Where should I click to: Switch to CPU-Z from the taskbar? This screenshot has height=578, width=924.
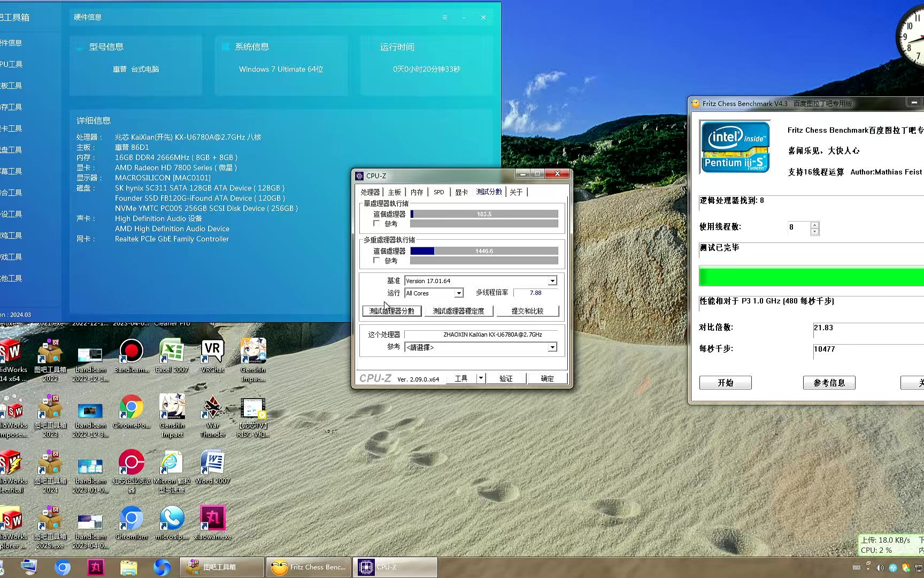[394, 567]
